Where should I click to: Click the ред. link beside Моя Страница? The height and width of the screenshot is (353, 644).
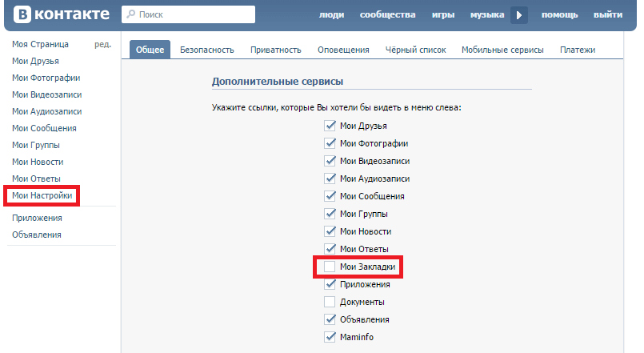[x=102, y=44]
